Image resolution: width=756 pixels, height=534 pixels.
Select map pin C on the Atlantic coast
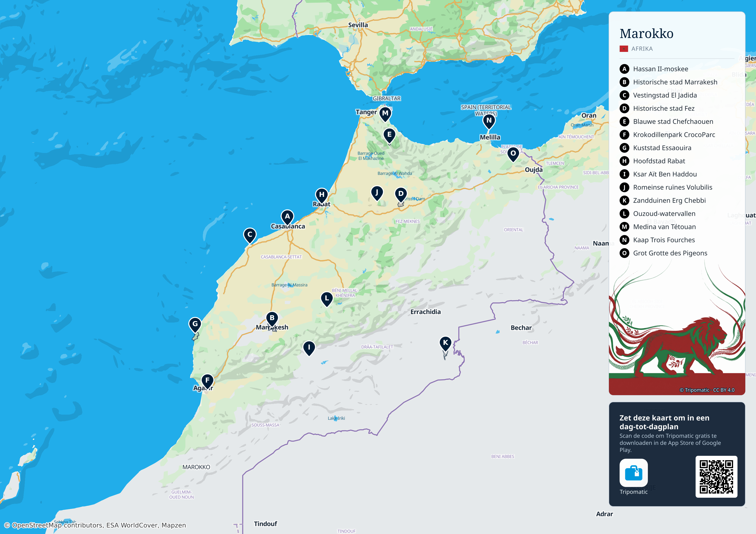click(x=250, y=235)
